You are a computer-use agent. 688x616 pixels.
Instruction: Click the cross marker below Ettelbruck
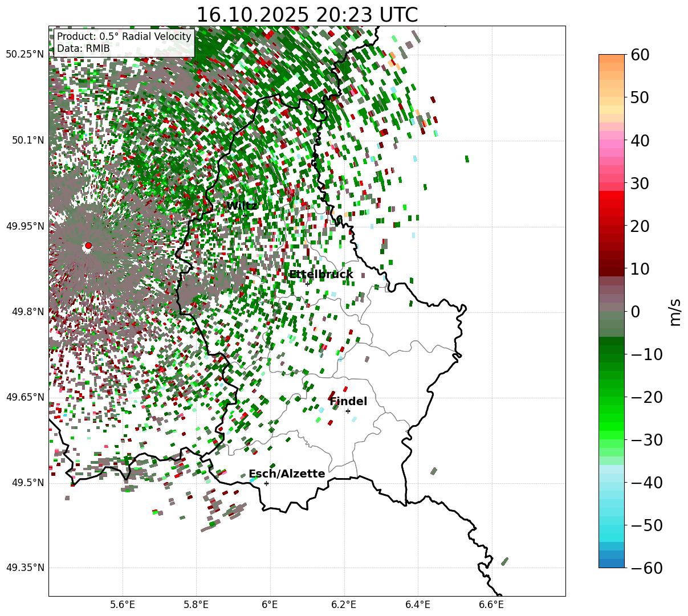(307, 284)
